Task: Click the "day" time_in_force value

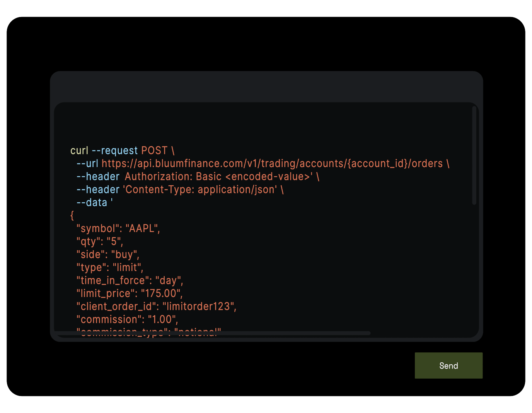Action: 168,280
